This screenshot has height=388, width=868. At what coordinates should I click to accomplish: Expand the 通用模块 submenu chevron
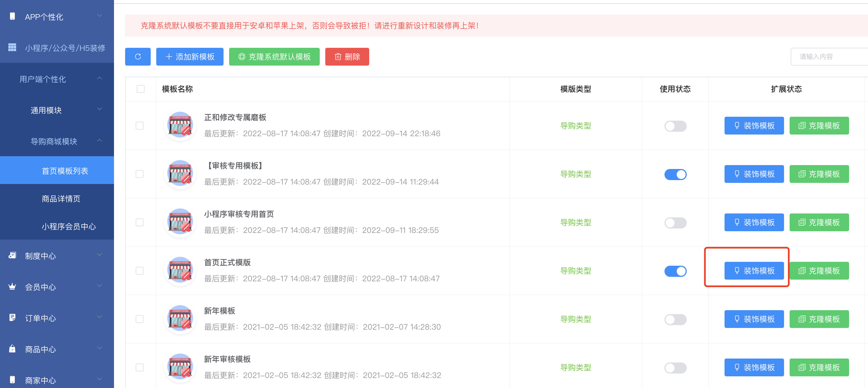100,109
